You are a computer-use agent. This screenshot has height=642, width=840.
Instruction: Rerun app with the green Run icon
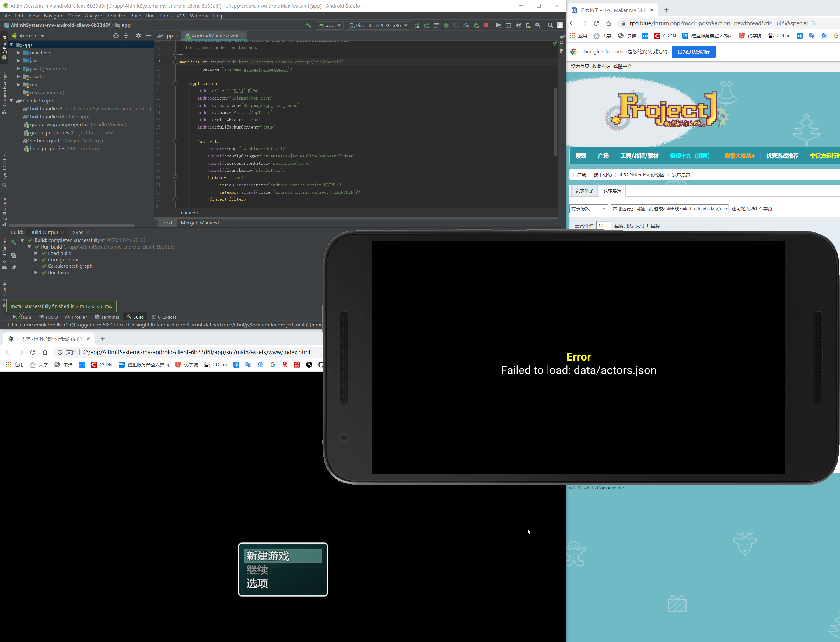click(417, 25)
